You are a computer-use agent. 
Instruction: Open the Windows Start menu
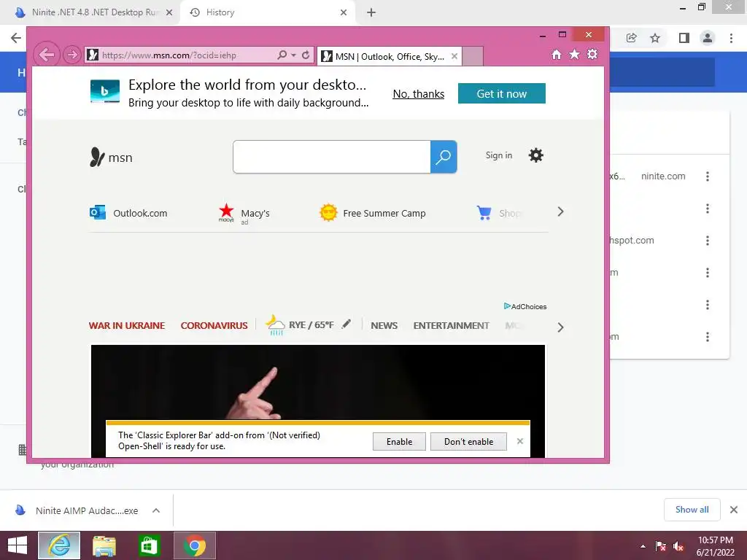(18, 545)
